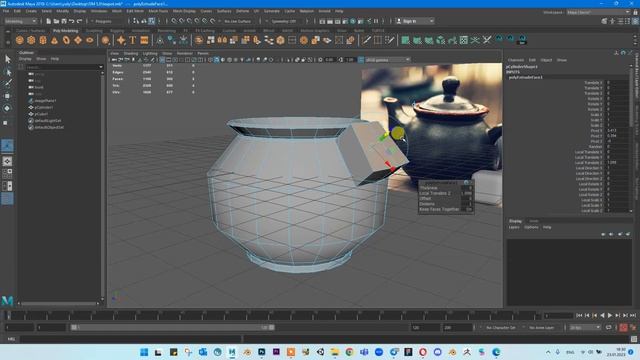The image size is (640, 360).
Task: Go to start of playback range
Action: point(579,315)
